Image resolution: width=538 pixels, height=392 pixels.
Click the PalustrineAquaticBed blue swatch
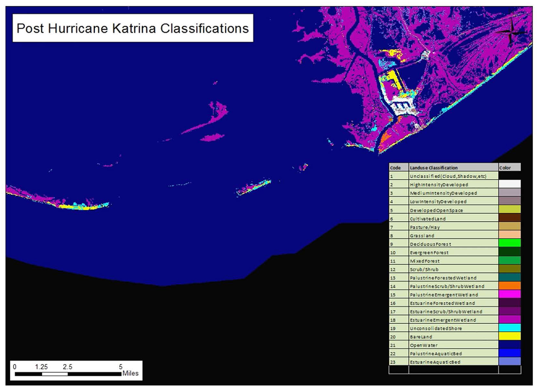coord(509,353)
